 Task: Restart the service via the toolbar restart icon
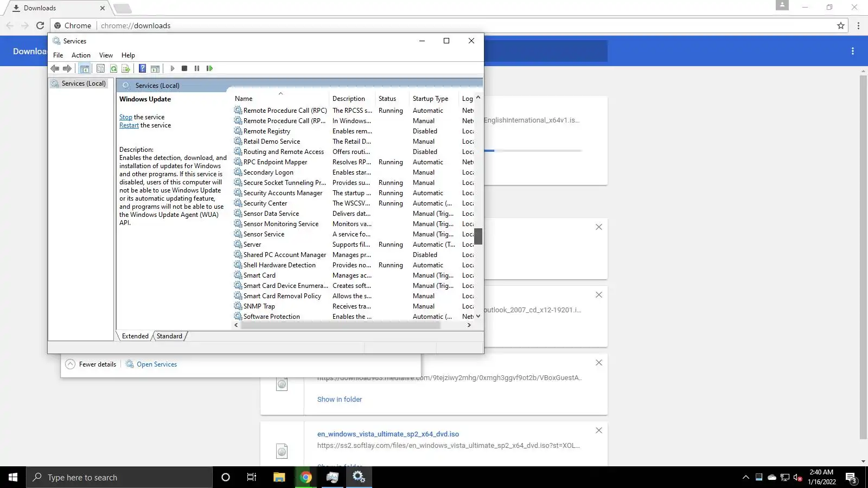209,68
